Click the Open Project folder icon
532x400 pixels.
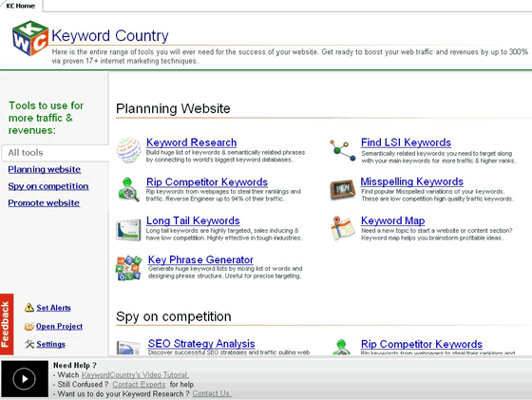pyautogui.click(x=29, y=327)
